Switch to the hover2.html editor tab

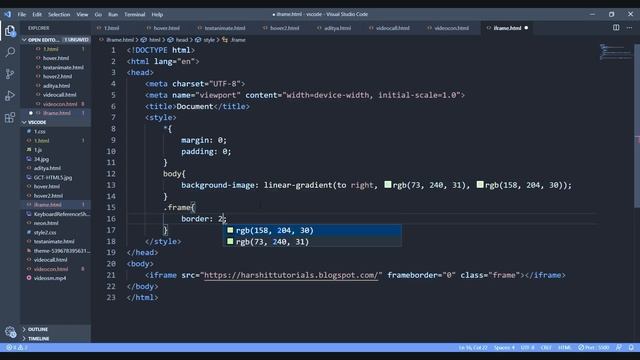click(x=284, y=28)
